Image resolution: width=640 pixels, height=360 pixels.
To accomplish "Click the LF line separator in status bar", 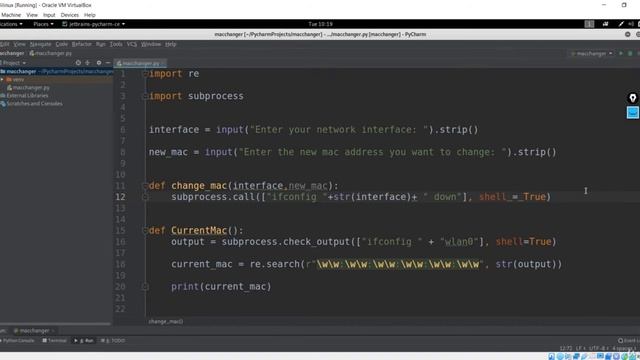I will 580,349.
